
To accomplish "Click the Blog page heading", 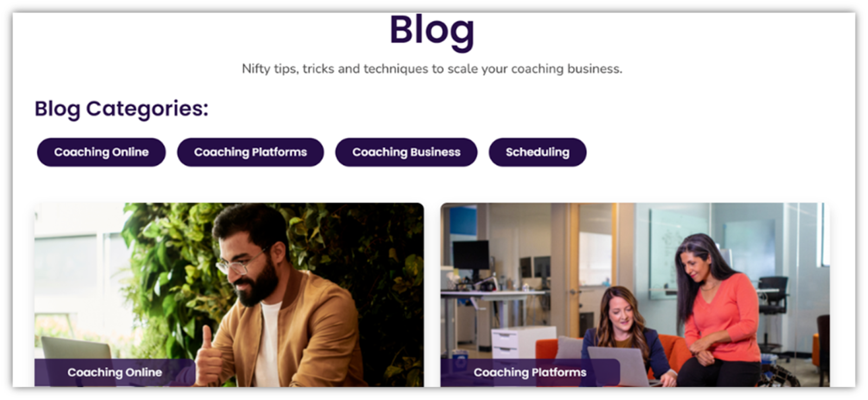I will click(432, 31).
